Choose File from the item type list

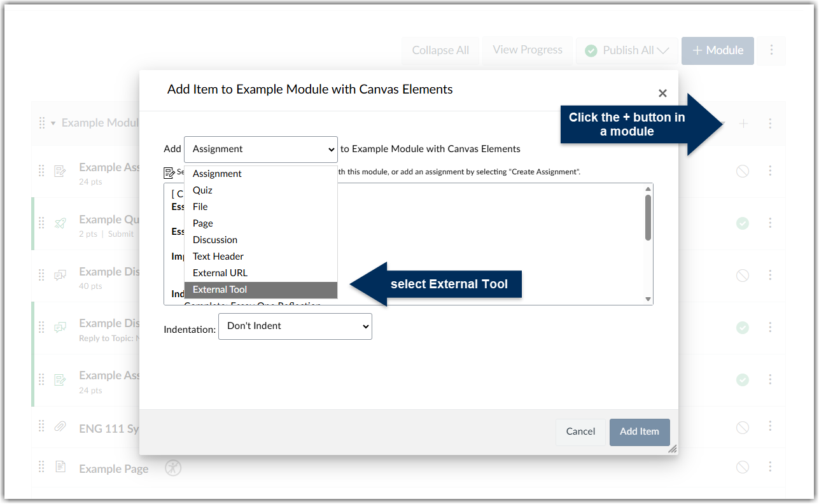(x=261, y=207)
